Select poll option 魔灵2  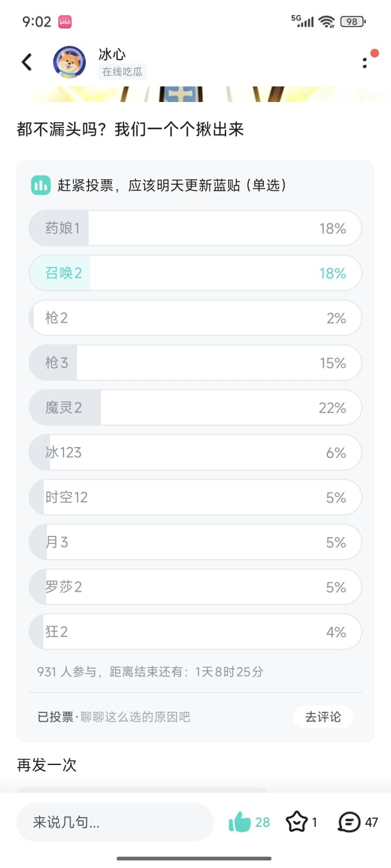pos(195,407)
